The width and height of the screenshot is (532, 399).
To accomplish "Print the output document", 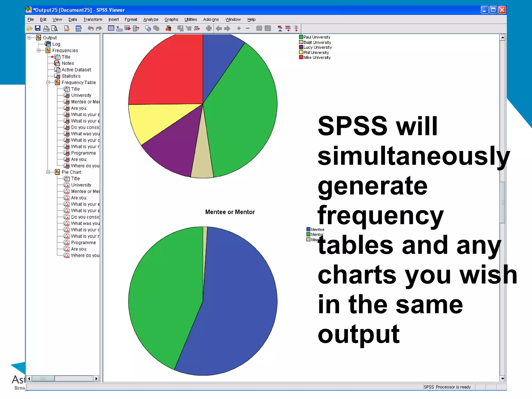I will pos(46,28).
